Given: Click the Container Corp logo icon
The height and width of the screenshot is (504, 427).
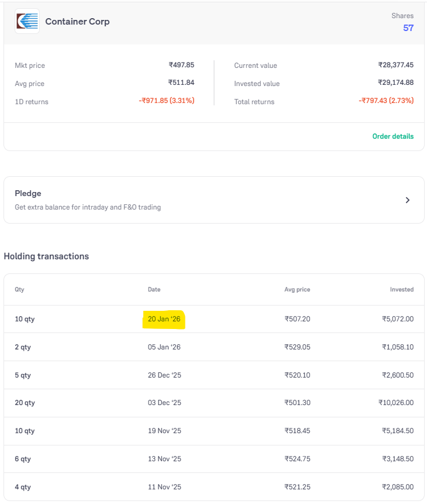Looking at the screenshot, I should click(27, 21).
